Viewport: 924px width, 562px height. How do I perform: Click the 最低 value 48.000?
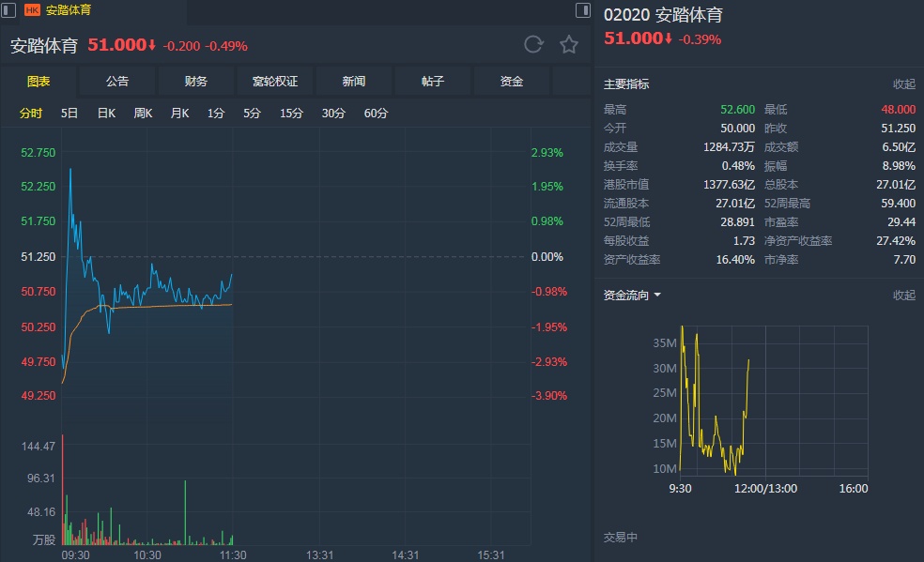click(898, 110)
